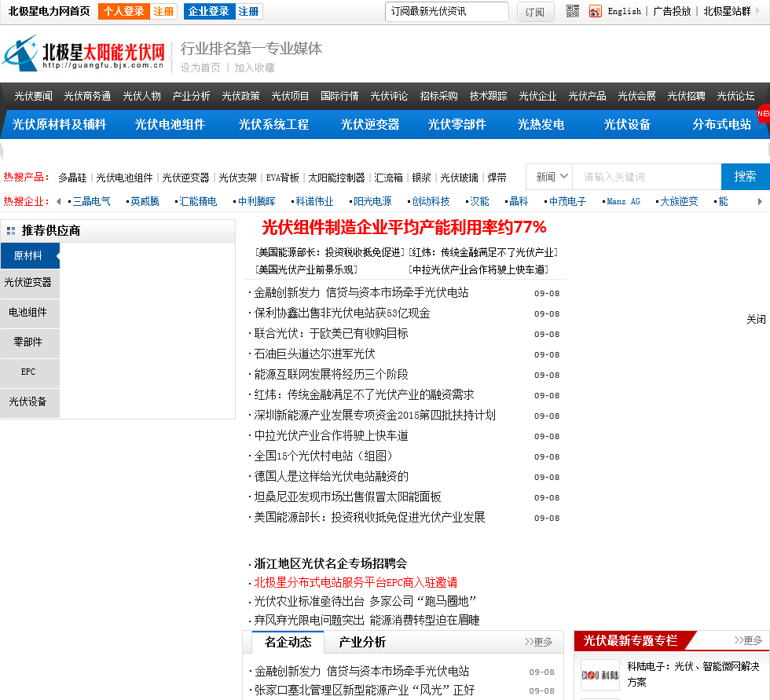Open the 招标采购 nav item
The image size is (770, 700).
(x=439, y=96)
